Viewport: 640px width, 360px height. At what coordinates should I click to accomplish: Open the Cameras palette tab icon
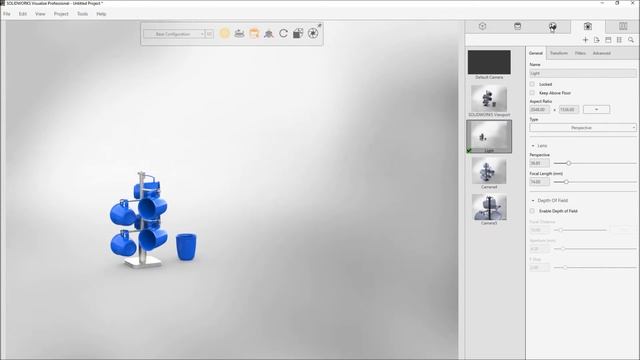[588, 27]
